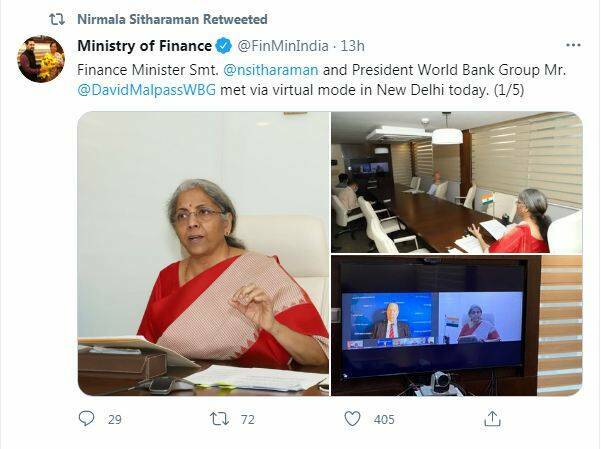The width and height of the screenshot is (601, 449).
Task: Retweet this post using the retweet icon
Action: pos(220,419)
